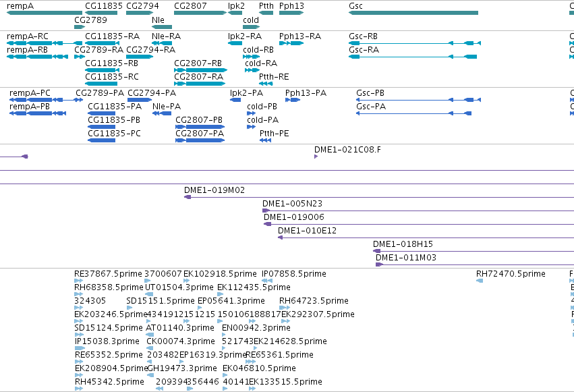The height and width of the screenshot is (392, 574).
Task: Select the rempA-RC transcript
Action: pyautogui.click(x=45, y=43)
